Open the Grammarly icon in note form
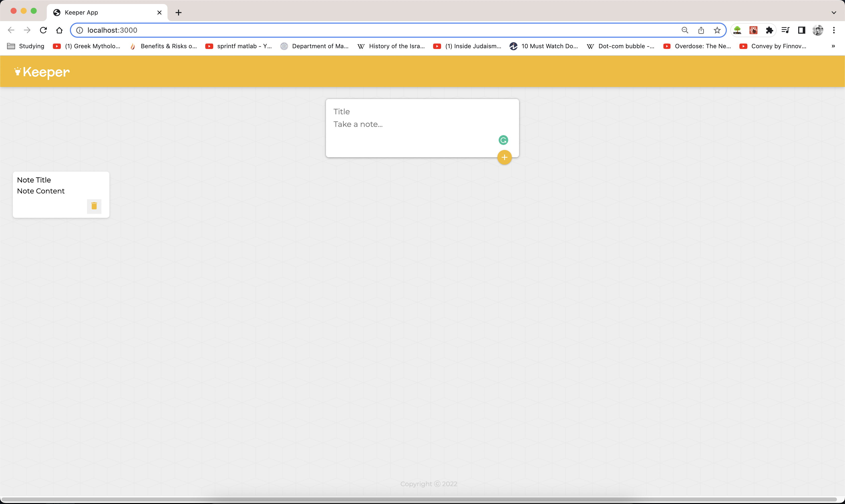The image size is (845, 504). coord(503,140)
